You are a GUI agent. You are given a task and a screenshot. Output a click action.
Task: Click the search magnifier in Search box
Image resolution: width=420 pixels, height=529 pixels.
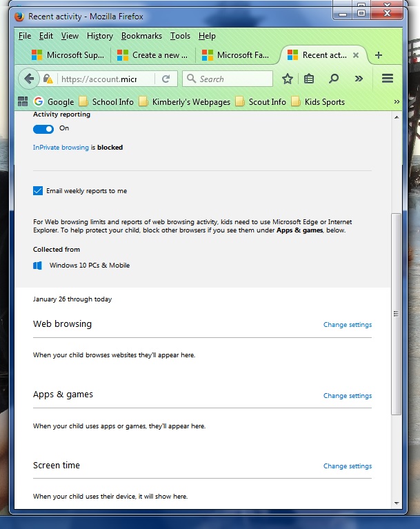(191, 79)
